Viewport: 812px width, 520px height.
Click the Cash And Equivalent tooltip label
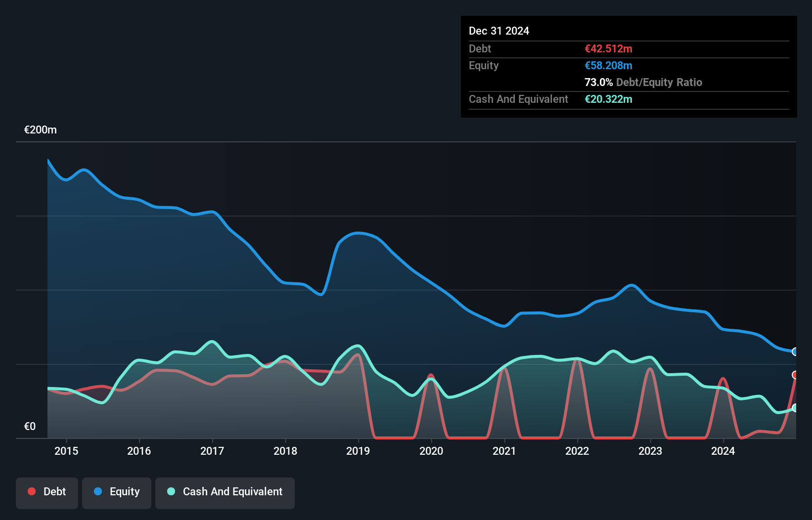coord(518,99)
